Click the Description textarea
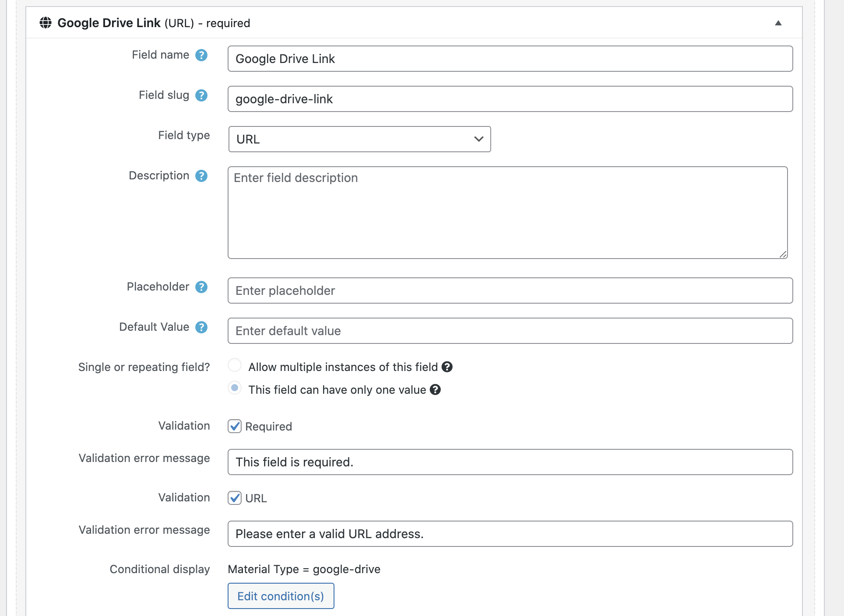Screen dimensions: 844x616 click(508, 213)
